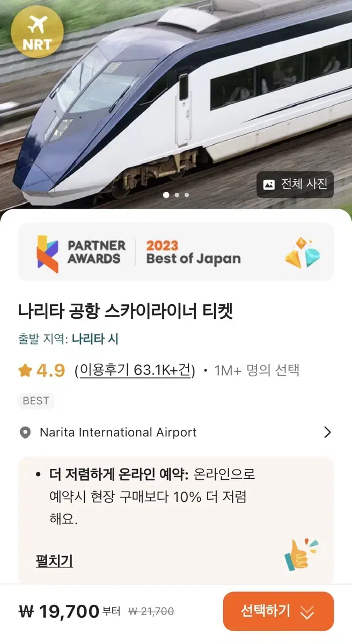
Task: Tap the map pin location icon
Action: click(x=25, y=433)
